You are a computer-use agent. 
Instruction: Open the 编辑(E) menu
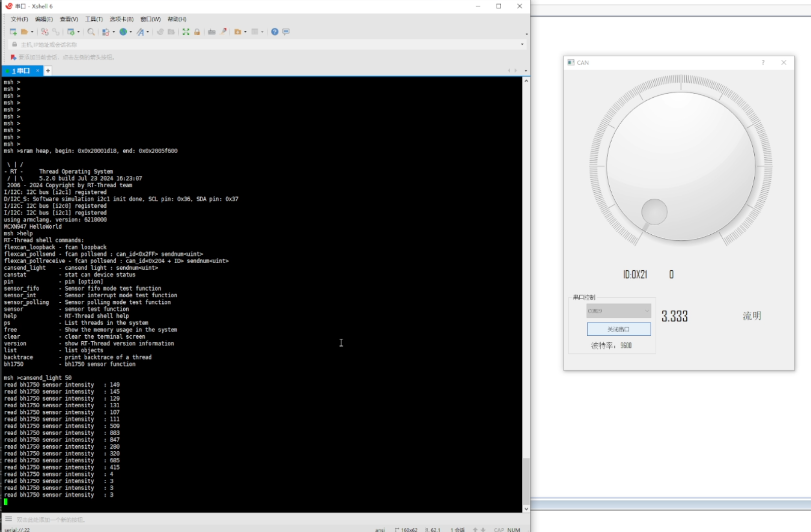44,19
